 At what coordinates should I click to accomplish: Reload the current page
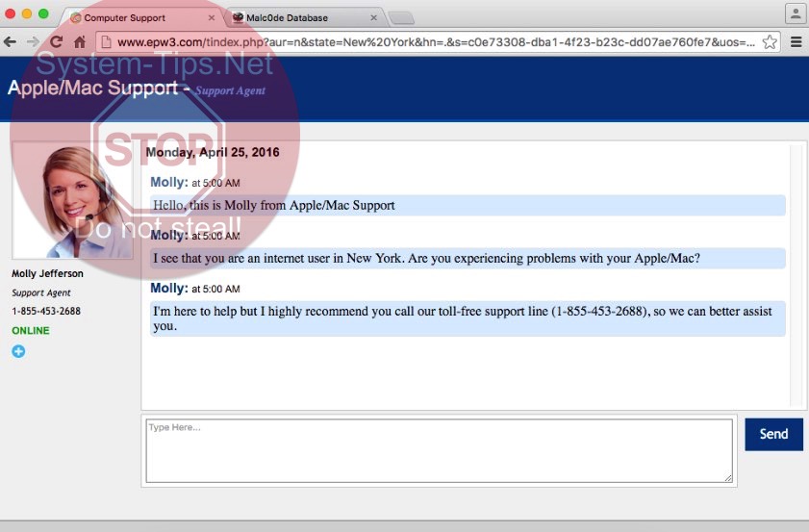[x=57, y=41]
